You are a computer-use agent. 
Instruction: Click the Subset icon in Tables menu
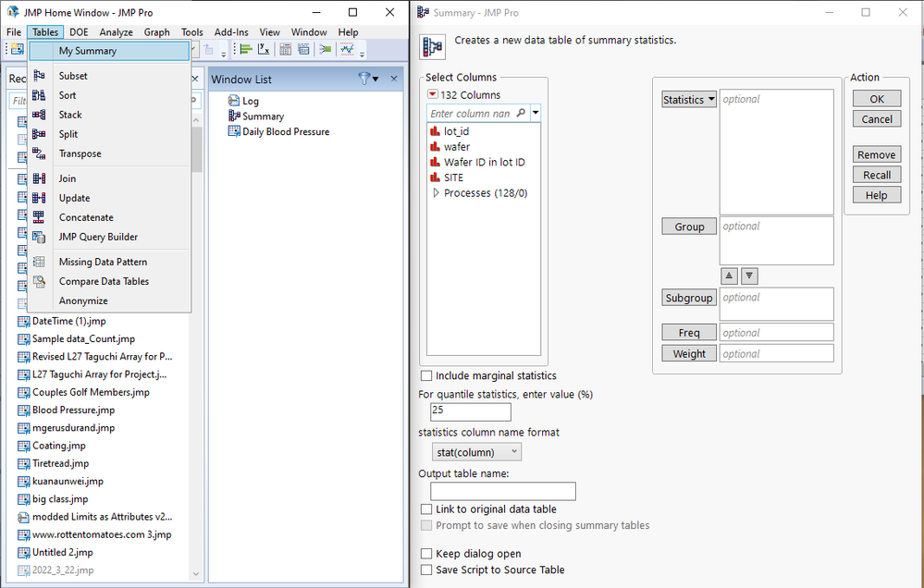[x=39, y=76]
